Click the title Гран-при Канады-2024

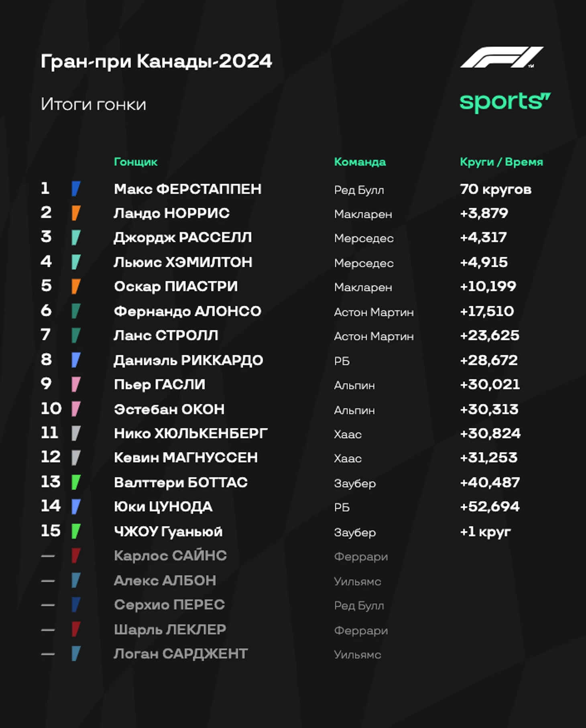pos(157,61)
